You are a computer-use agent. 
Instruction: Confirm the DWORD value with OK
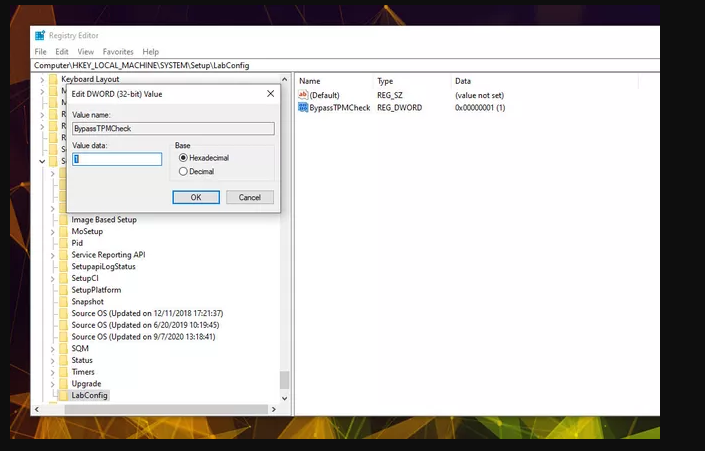(x=196, y=197)
